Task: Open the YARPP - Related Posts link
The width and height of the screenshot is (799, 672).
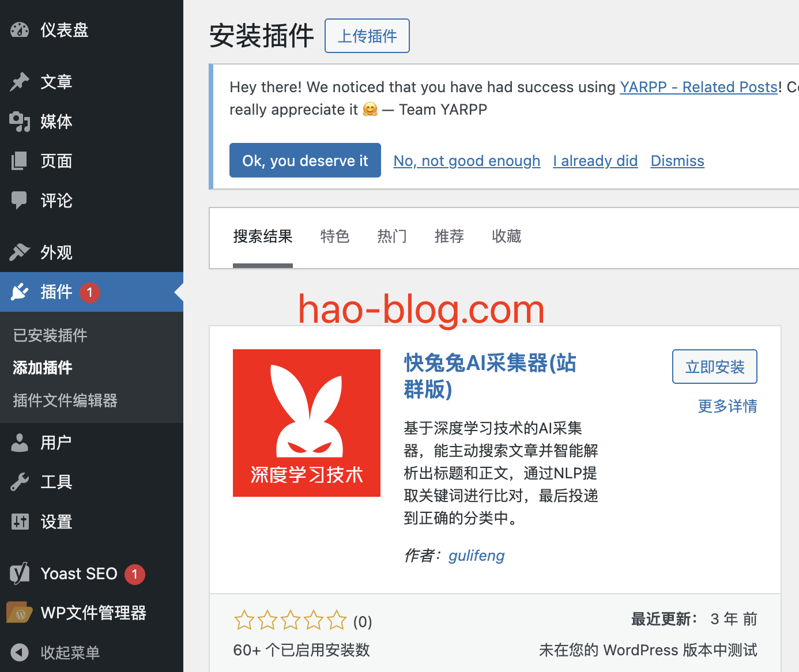Action: tap(699, 87)
